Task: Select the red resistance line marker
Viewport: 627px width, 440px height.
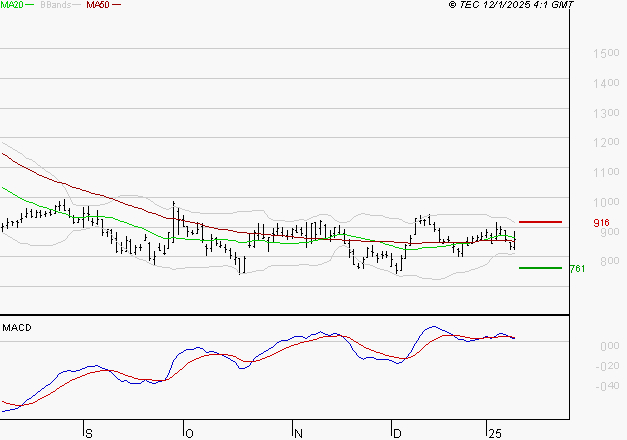Action: [540, 222]
